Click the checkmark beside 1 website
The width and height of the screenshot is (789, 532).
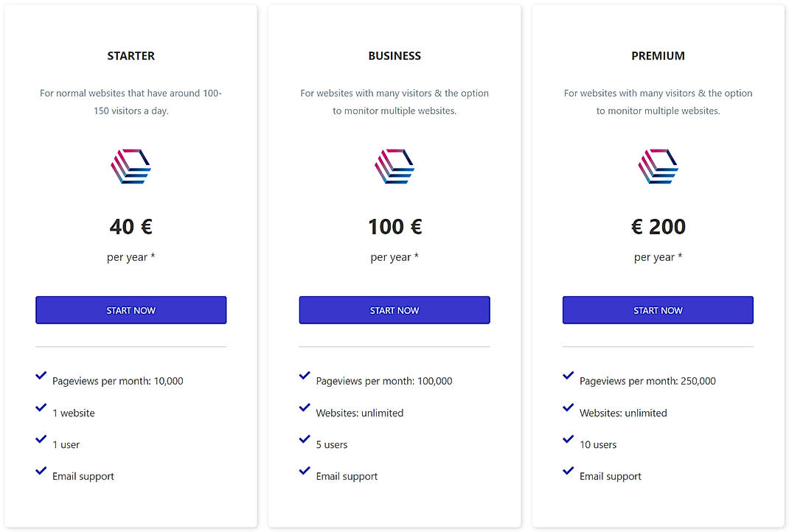click(41, 407)
